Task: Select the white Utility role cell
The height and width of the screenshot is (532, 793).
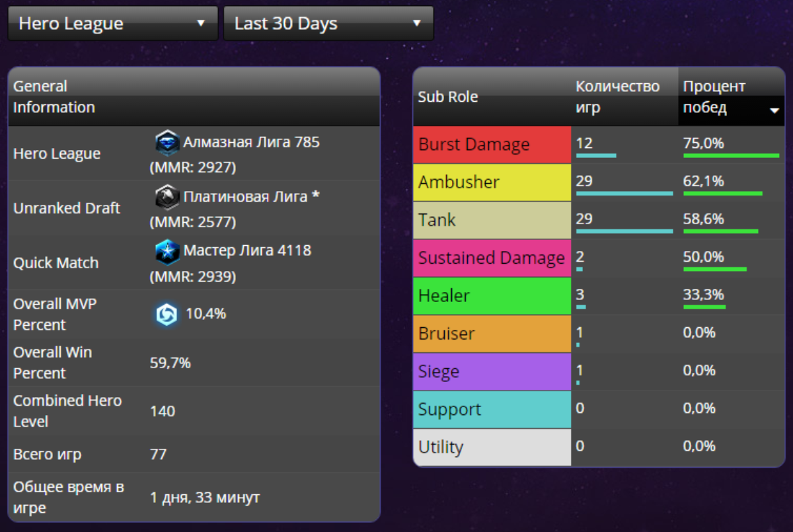Action: pos(492,447)
